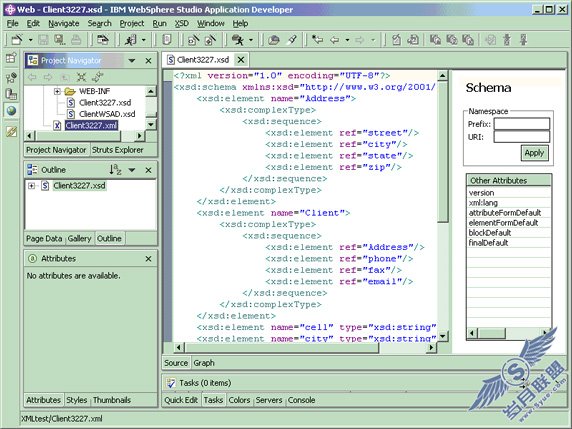Switch to the Page Data tab
572x429 pixels.
click(x=44, y=238)
